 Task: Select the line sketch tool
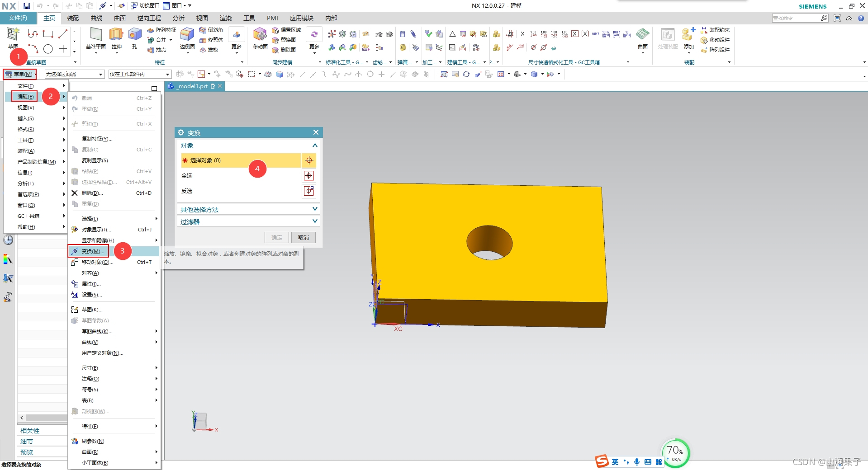(63, 34)
